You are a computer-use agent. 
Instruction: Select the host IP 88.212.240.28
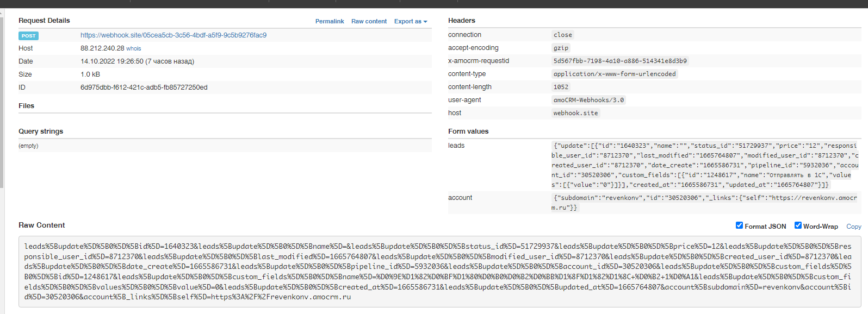[x=102, y=48]
